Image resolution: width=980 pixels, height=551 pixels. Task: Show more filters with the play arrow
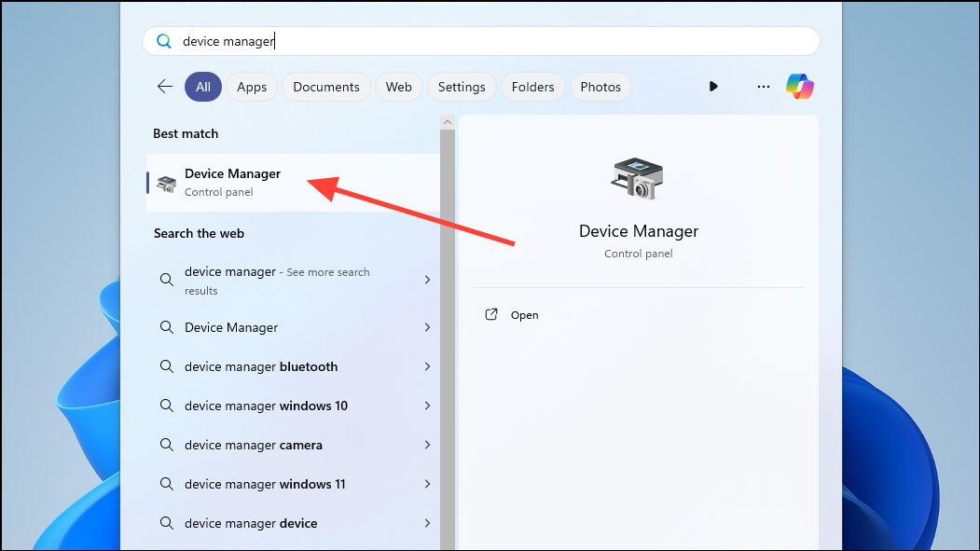[713, 86]
